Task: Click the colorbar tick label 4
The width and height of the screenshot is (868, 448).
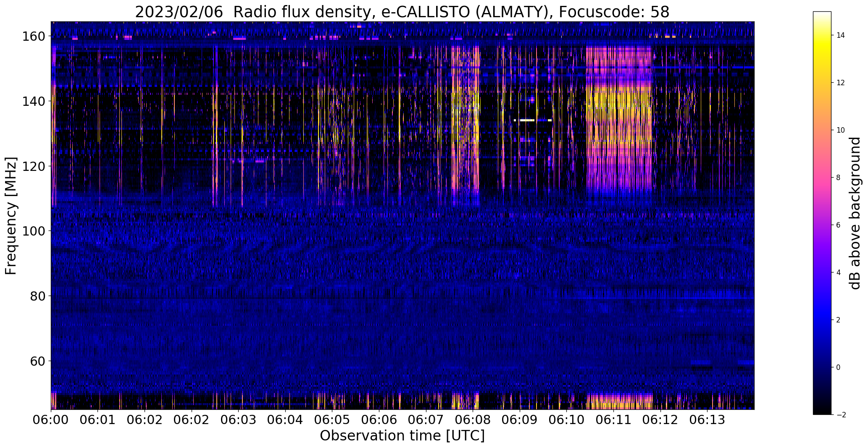Action: [x=838, y=272]
